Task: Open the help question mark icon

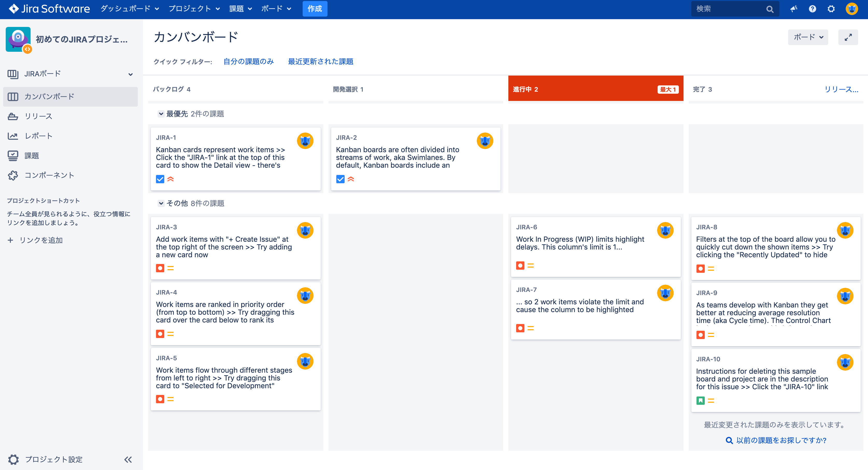Action: [812, 9]
